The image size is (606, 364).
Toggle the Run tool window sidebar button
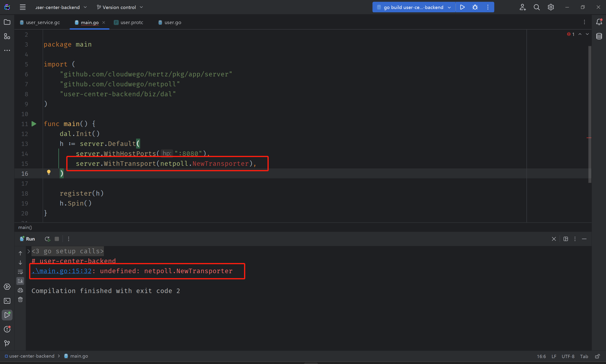pos(7,315)
